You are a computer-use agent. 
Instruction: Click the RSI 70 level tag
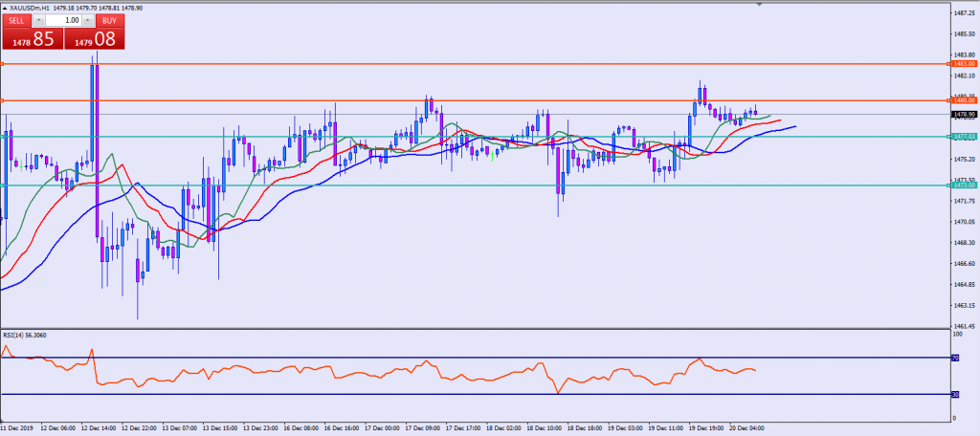(x=954, y=358)
